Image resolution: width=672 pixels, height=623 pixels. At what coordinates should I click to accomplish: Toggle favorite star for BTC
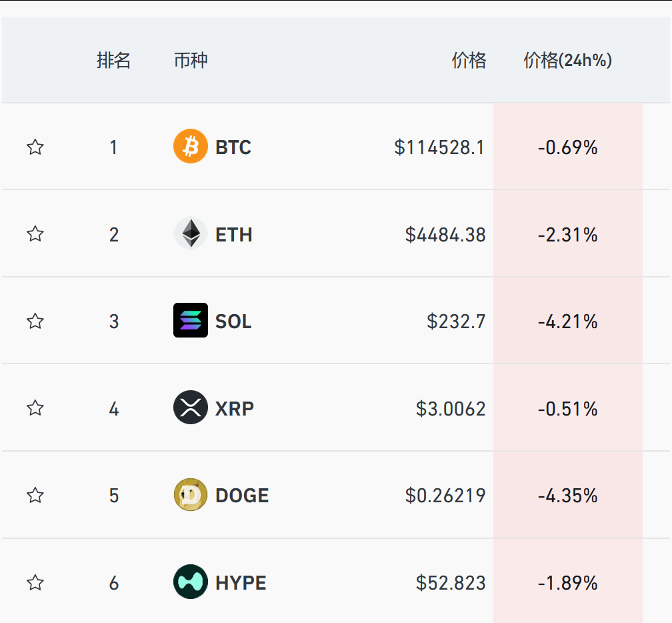35,147
